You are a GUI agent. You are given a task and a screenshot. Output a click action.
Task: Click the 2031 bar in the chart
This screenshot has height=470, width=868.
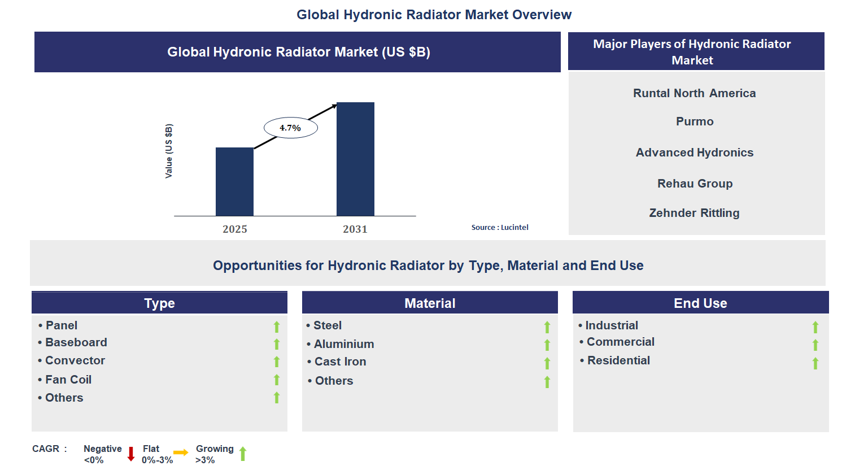tap(355, 158)
